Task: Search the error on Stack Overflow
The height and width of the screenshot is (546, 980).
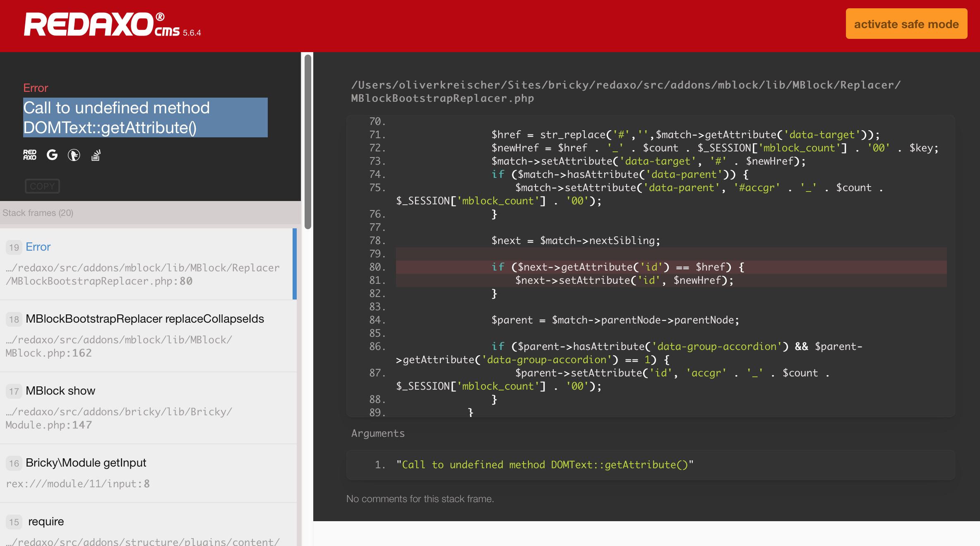Action: pyautogui.click(x=96, y=155)
